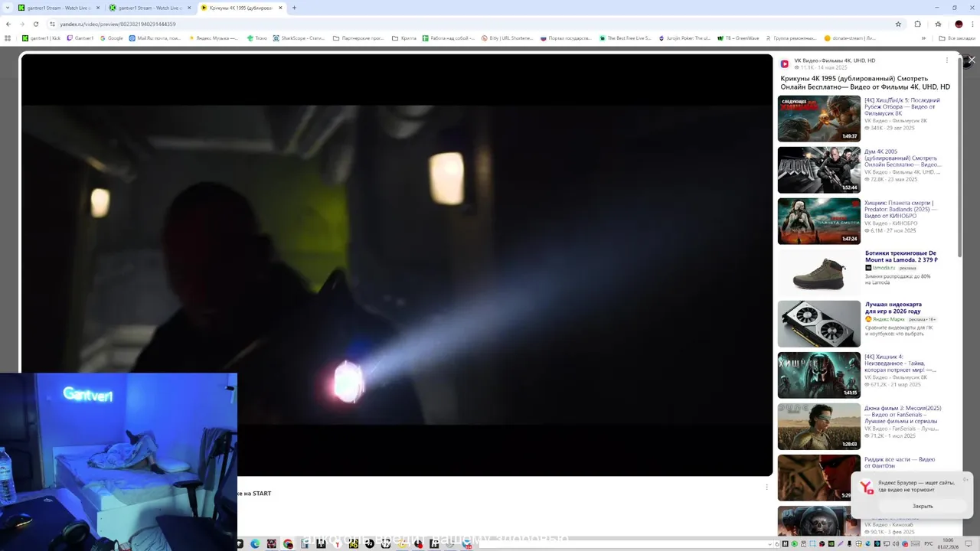Switch the РУС keyboard language indicator

click(x=928, y=544)
